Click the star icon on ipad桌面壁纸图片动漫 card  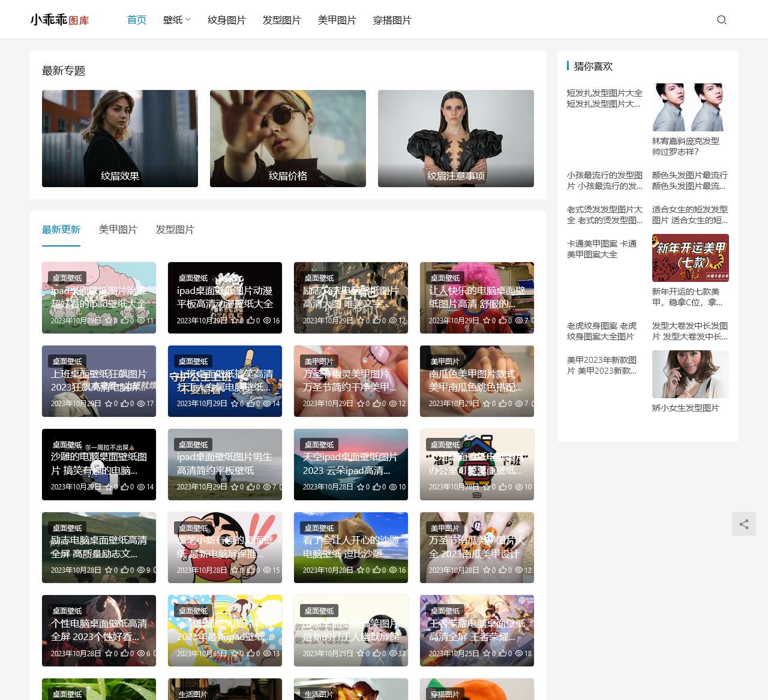pyautogui.click(x=235, y=321)
